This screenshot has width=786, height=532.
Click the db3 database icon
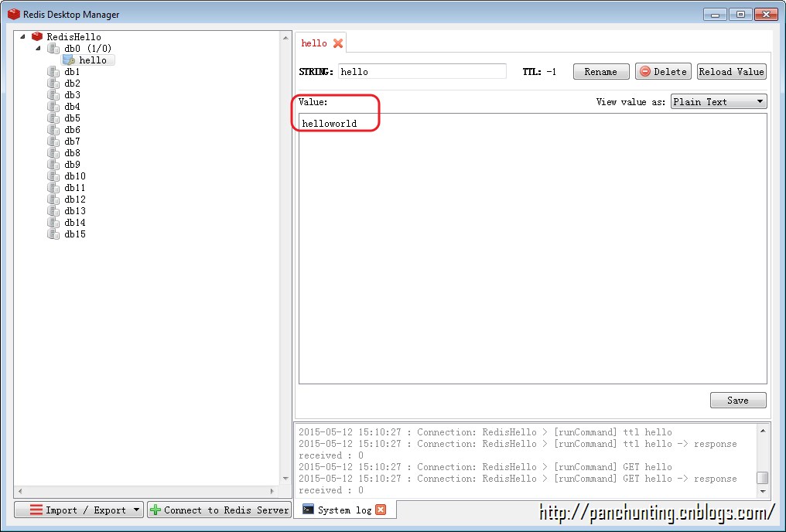click(x=53, y=94)
